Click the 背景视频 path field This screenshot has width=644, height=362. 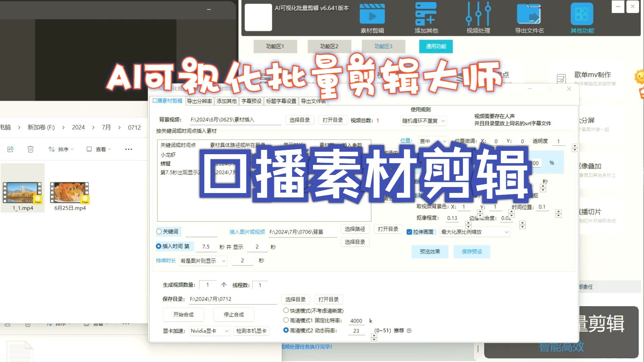click(x=235, y=120)
